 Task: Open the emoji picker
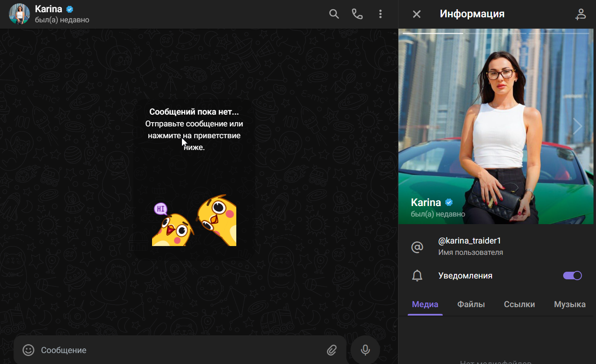click(28, 350)
